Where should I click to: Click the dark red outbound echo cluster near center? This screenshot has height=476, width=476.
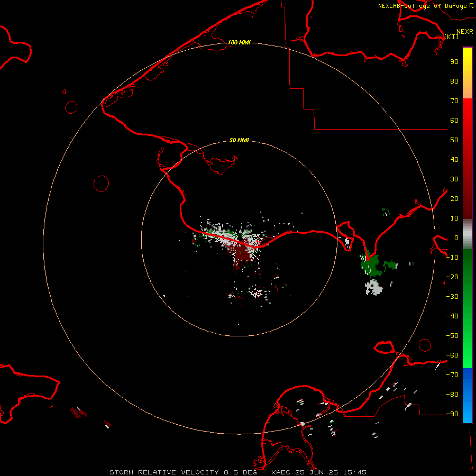242,254
